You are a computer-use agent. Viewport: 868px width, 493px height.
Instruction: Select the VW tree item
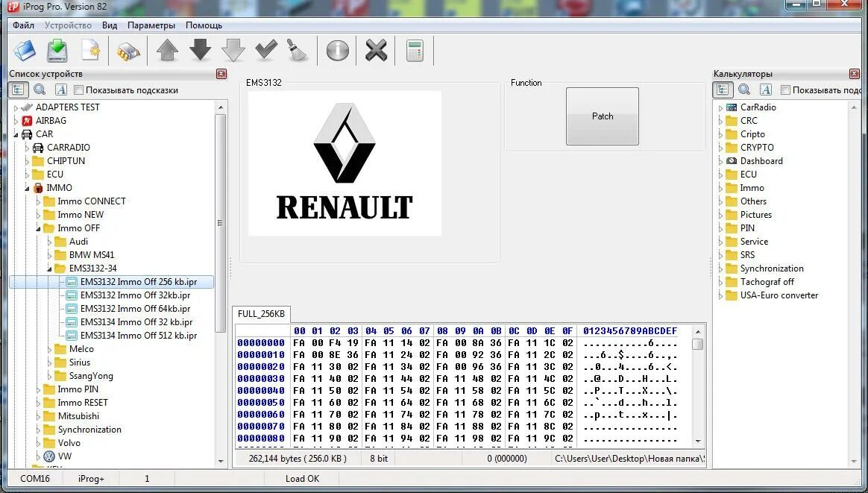[x=65, y=456]
